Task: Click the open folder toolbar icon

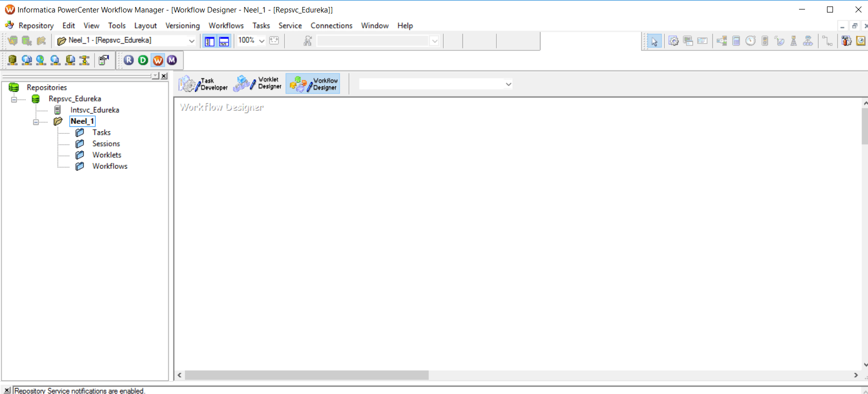Action: [41, 40]
